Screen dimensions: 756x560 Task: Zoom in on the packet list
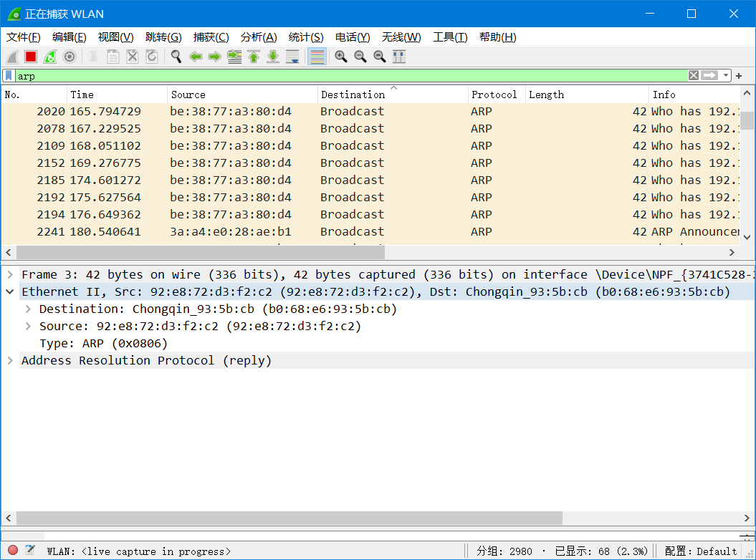point(341,56)
